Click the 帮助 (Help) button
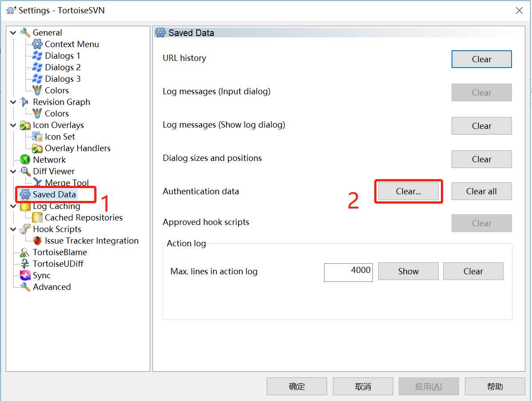Screen dimensions: 532x401 coord(495,386)
